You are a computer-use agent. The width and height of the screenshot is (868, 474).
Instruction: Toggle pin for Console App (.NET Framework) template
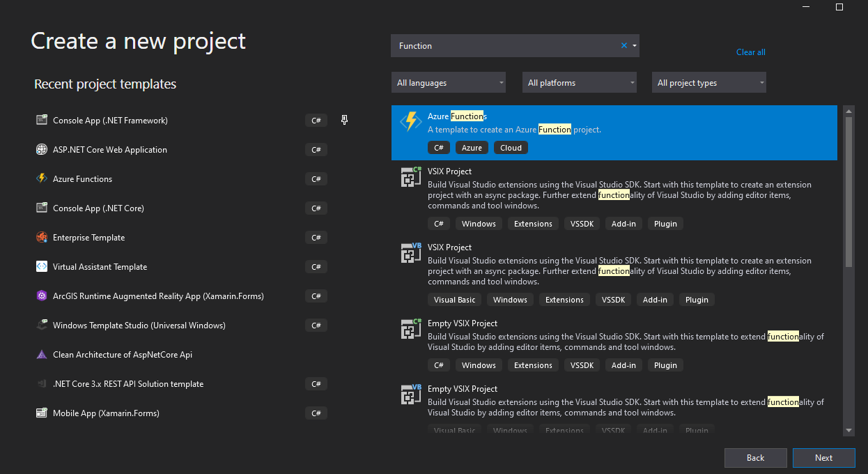344,120
